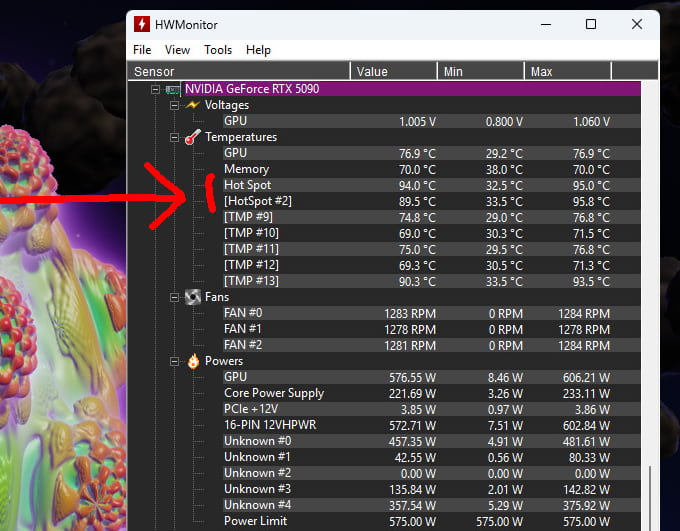Collapse the Fans tree section

[x=174, y=297]
